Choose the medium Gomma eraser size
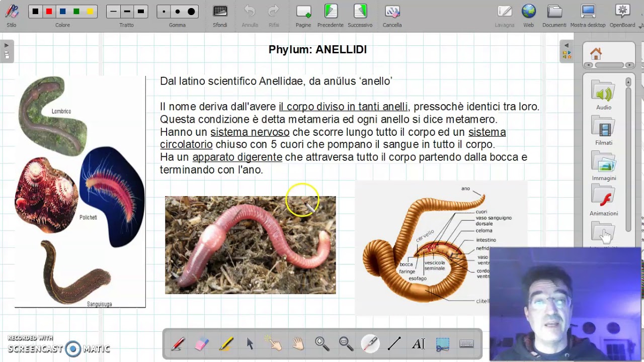The height and width of the screenshot is (362, 644). [x=177, y=12]
